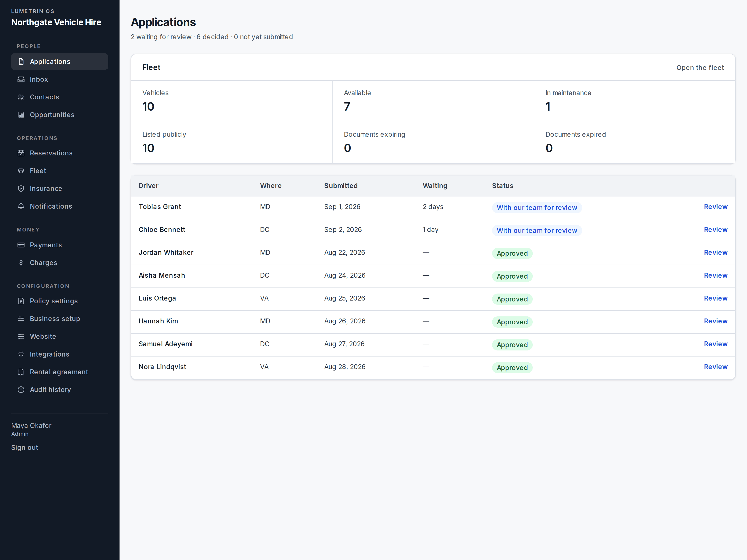Click the Submitted column header

(341, 186)
